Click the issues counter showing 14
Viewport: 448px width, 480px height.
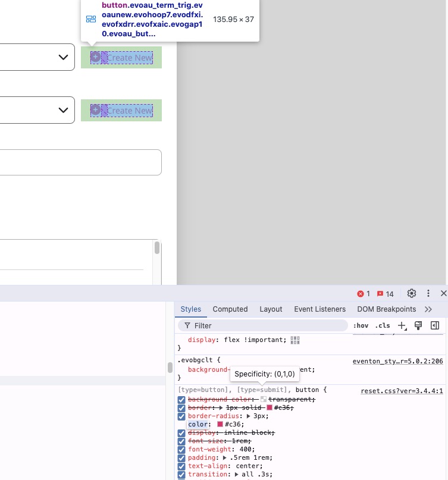tap(385, 294)
